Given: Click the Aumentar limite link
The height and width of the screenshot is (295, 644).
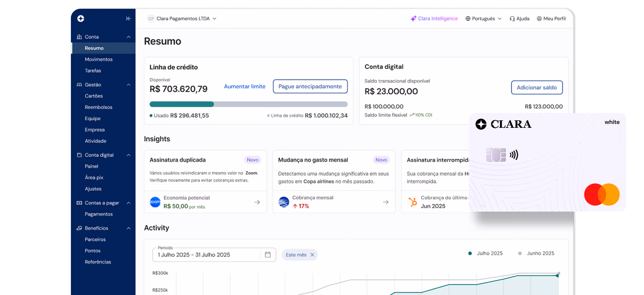Looking at the screenshot, I should 244,86.
